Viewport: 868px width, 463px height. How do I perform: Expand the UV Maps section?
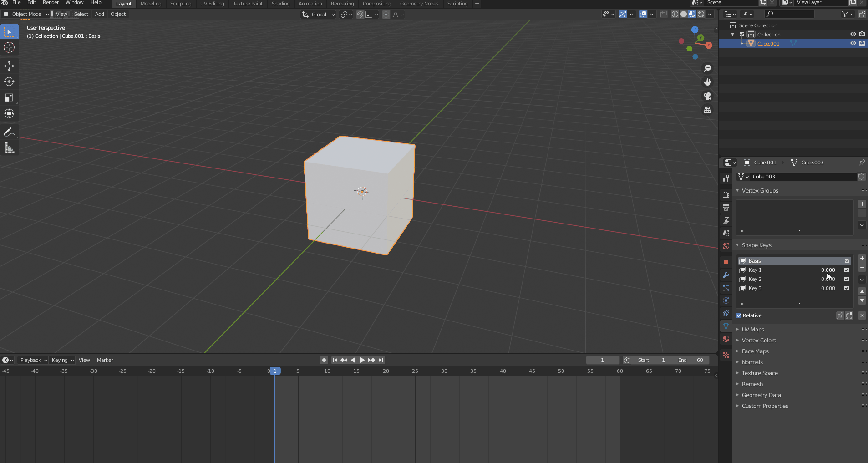click(737, 329)
